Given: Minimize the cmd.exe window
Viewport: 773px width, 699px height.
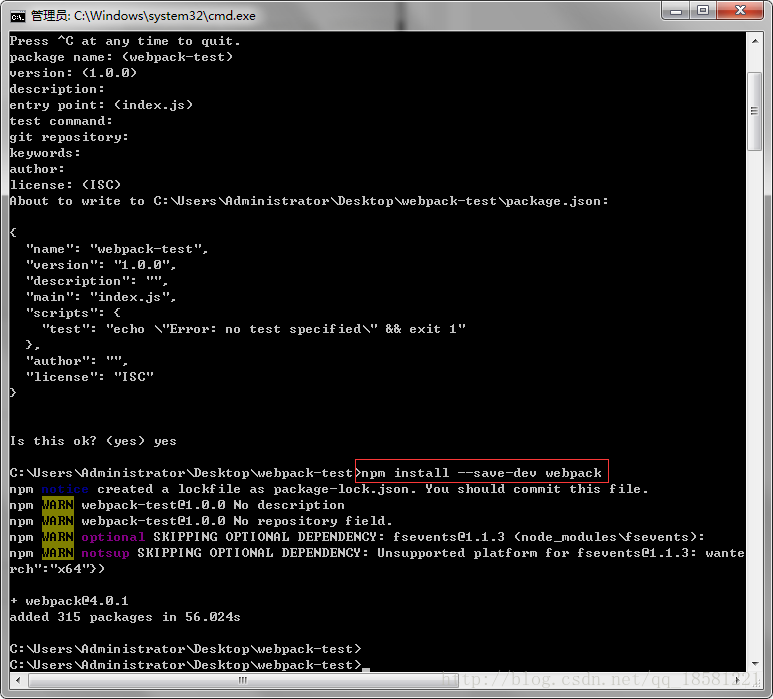Looking at the screenshot, I should (x=676, y=11).
